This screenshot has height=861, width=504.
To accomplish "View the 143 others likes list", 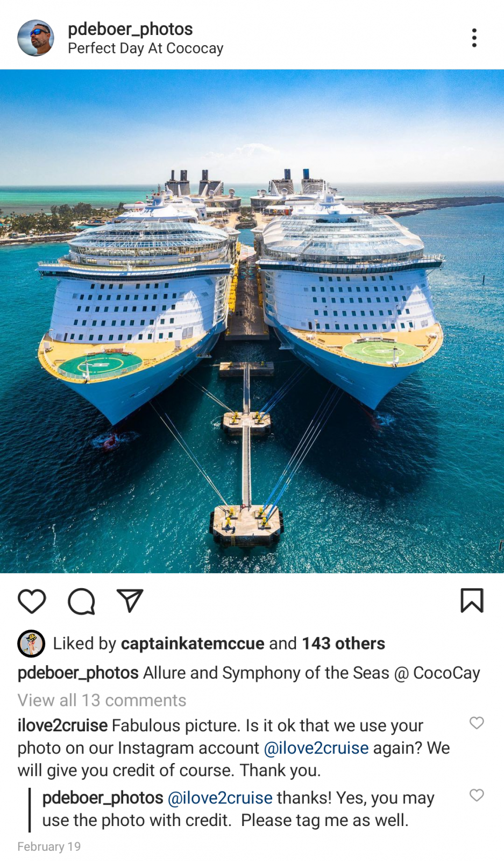I will (x=343, y=644).
